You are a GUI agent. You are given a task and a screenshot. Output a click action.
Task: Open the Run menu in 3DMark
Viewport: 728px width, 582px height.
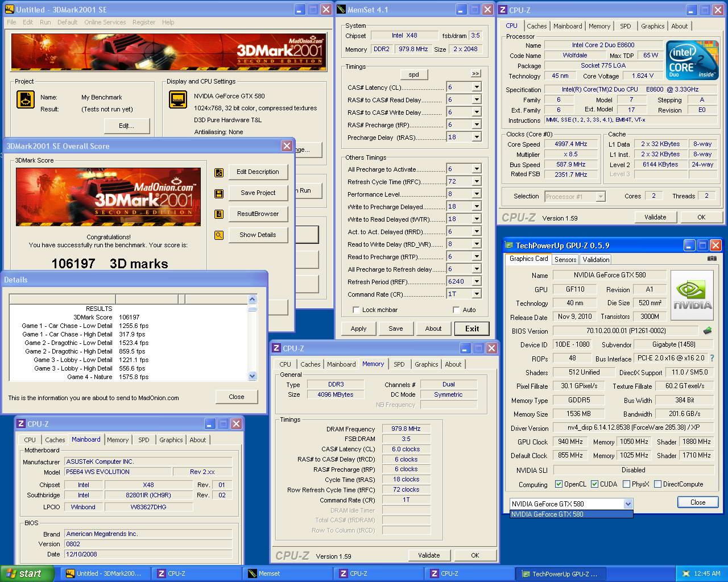45,22
